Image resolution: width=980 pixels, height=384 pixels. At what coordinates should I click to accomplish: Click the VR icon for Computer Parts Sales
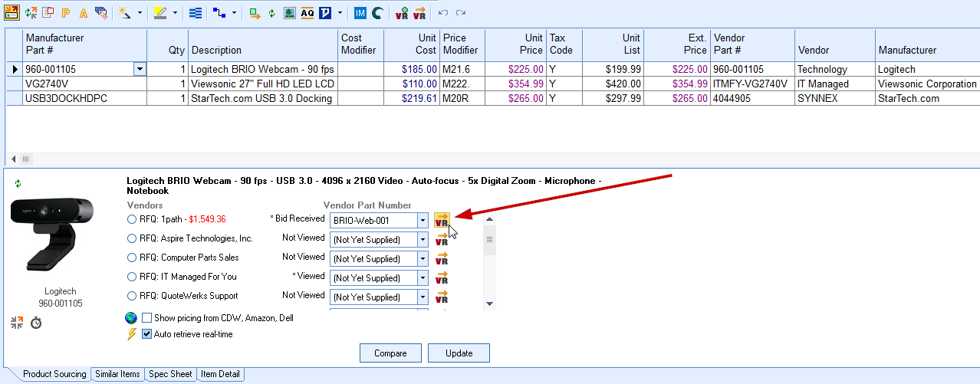click(x=442, y=259)
